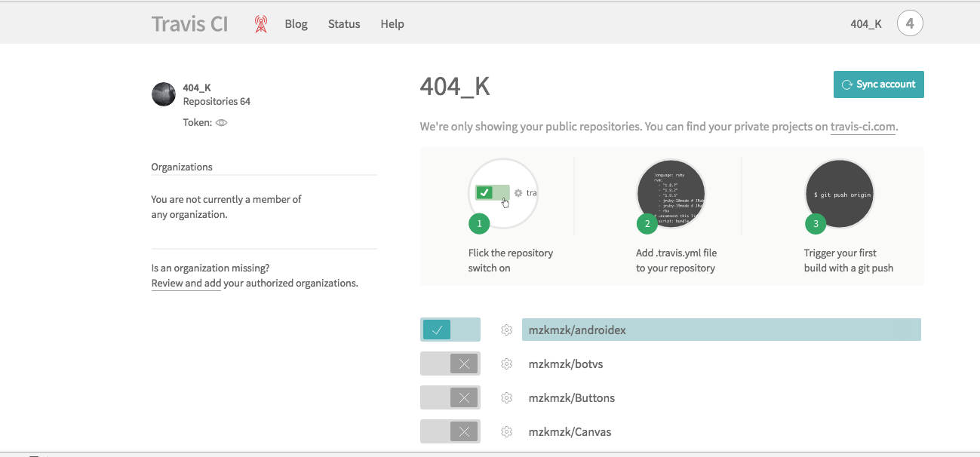980x457 pixels.
Task: Open the 404_K account menu in header
Action: click(866, 24)
